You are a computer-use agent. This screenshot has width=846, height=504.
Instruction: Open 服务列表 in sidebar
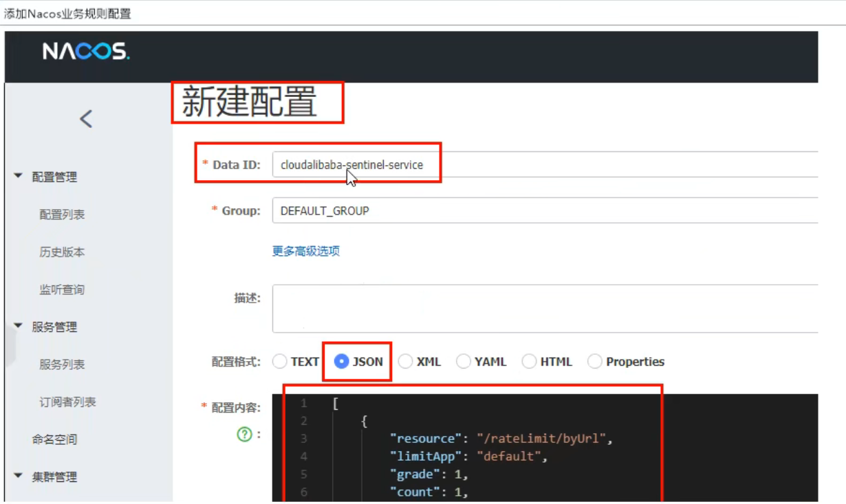coord(62,364)
